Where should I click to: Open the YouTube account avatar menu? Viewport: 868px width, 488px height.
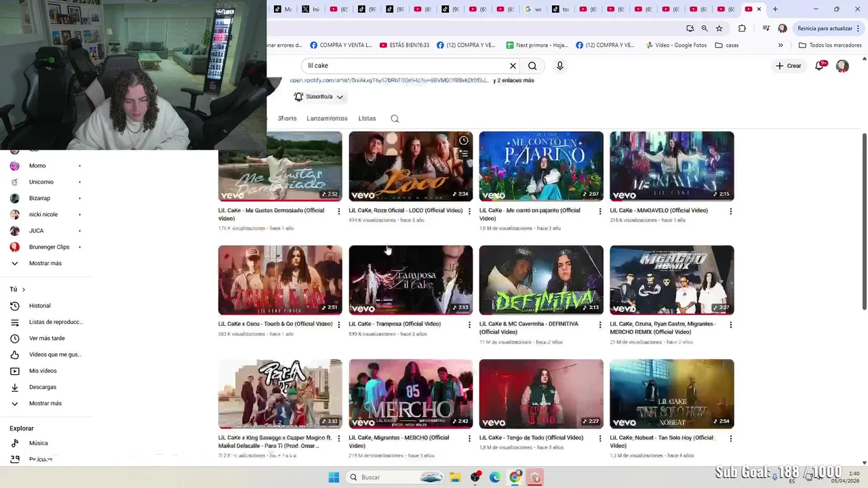coord(842,66)
